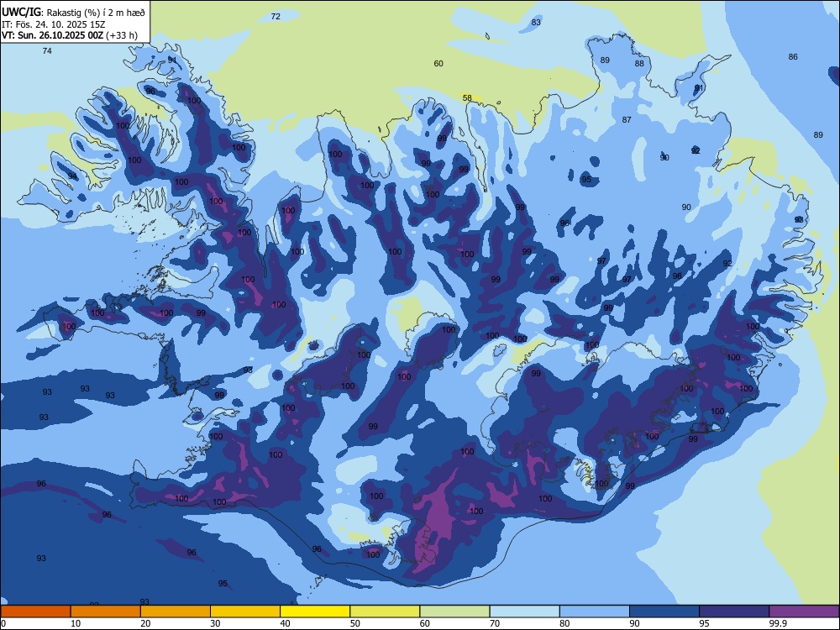This screenshot has height=630, width=840.
Task: Click the '74' humidity value below the title box
Action: click(x=47, y=51)
